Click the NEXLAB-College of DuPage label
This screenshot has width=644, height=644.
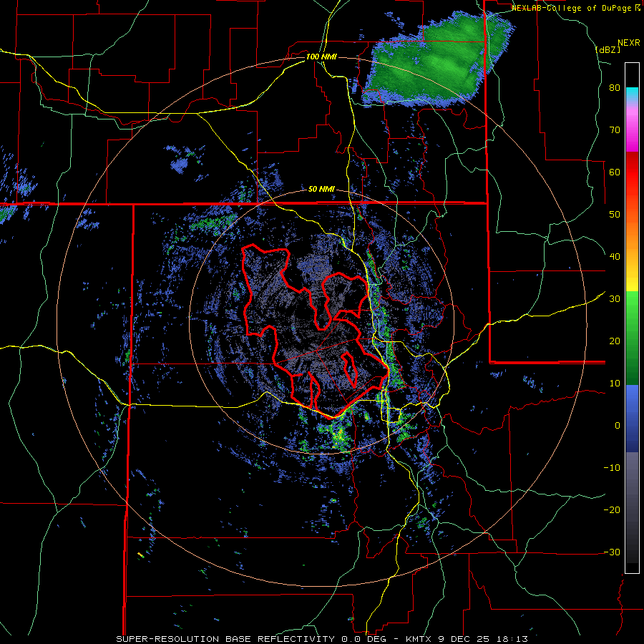[572, 8]
